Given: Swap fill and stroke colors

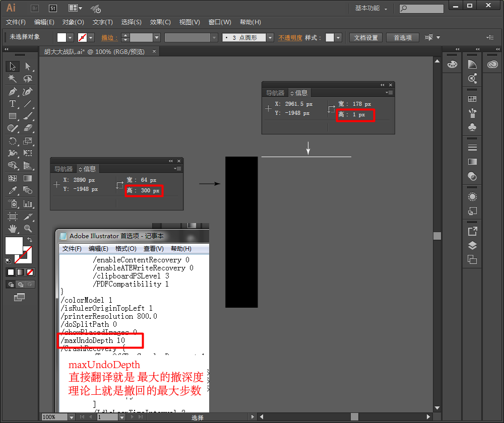Looking at the screenshot, I should [30, 240].
